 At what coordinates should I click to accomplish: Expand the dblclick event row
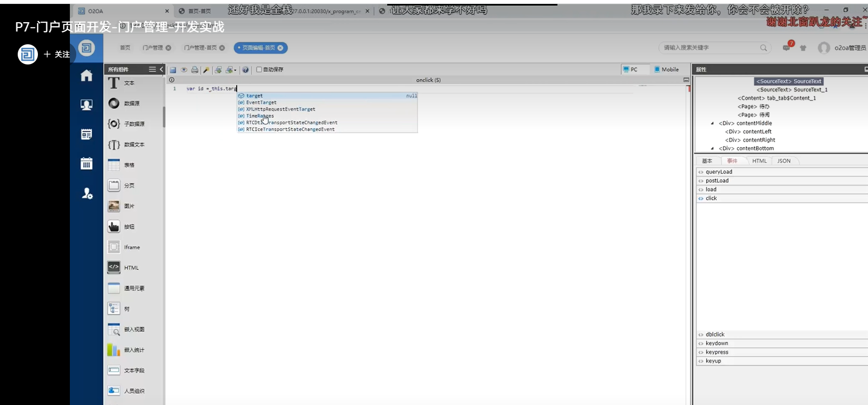click(782, 334)
